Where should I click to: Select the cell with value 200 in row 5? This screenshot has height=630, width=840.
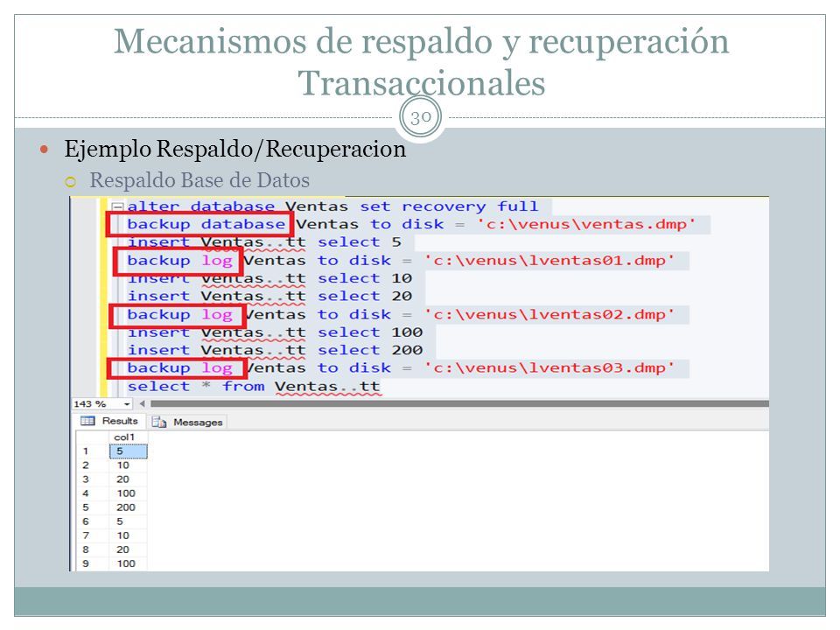click(128, 507)
